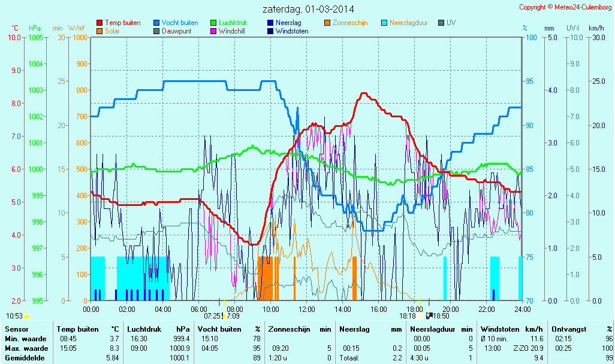Click the grey UV legend square
The image size is (615, 364).
pos(441,23)
